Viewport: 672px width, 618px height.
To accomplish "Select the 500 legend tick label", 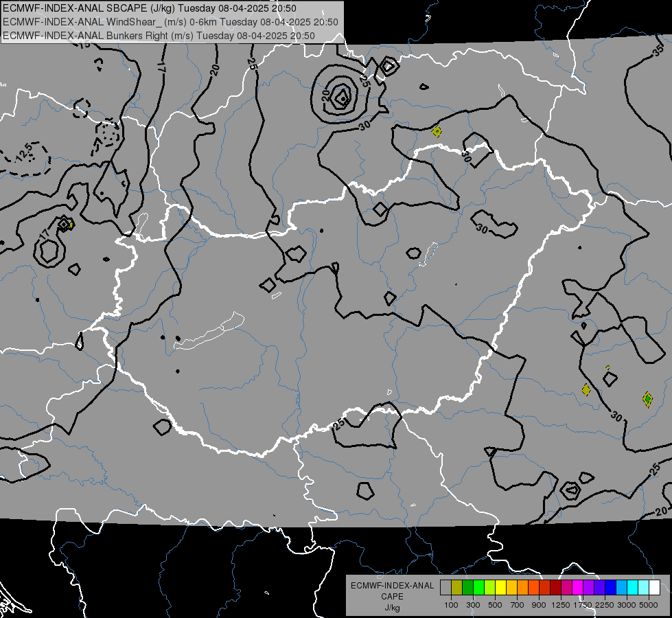I will click(495, 605).
